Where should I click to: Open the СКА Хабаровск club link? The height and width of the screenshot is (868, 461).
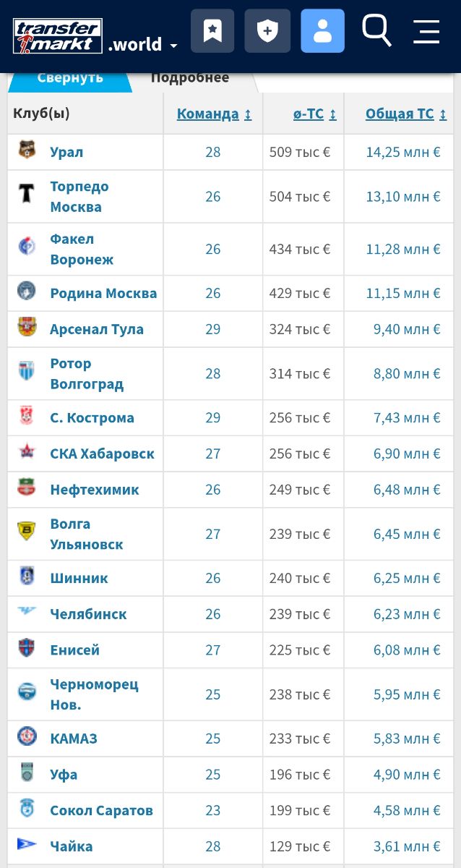click(x=102, y=454)
